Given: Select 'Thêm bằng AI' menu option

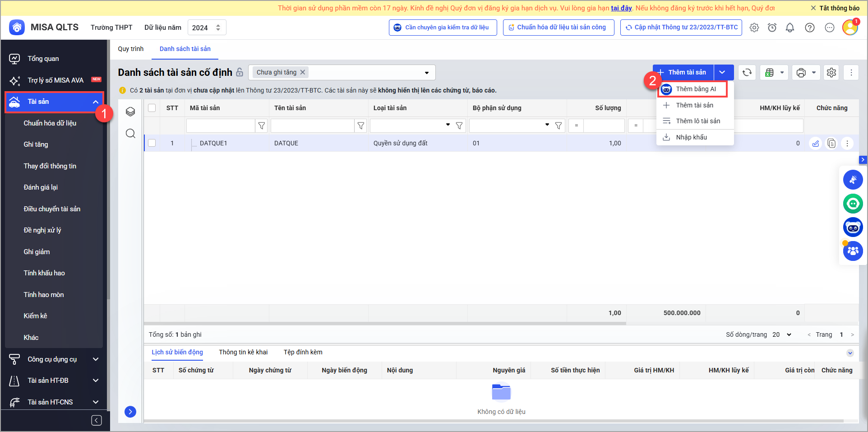Looking at the screenshot, I should tap(695, 89).
